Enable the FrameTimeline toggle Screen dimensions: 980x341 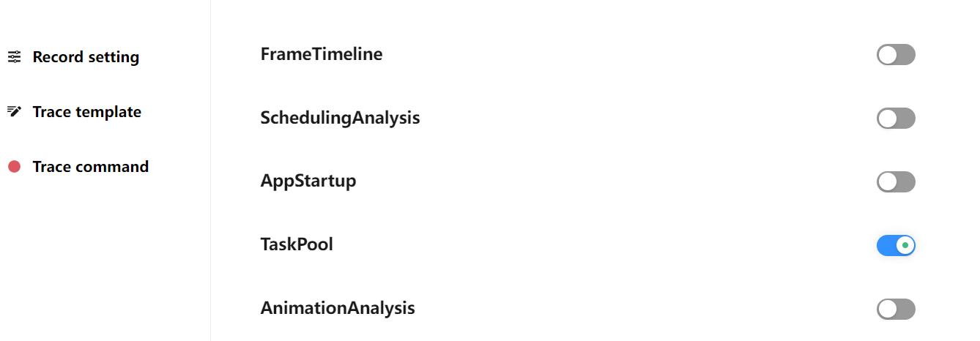(896, 55)
